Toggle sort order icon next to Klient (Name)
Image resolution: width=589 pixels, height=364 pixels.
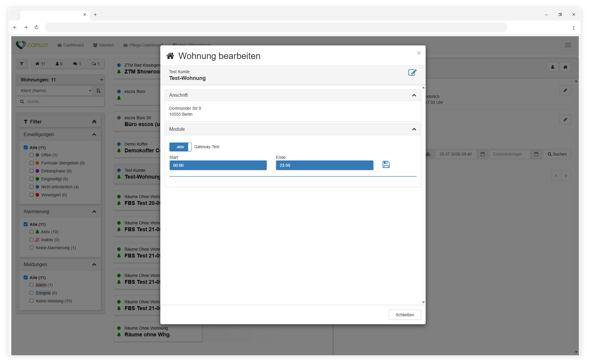pyautogui.click(x=99, y=91)
